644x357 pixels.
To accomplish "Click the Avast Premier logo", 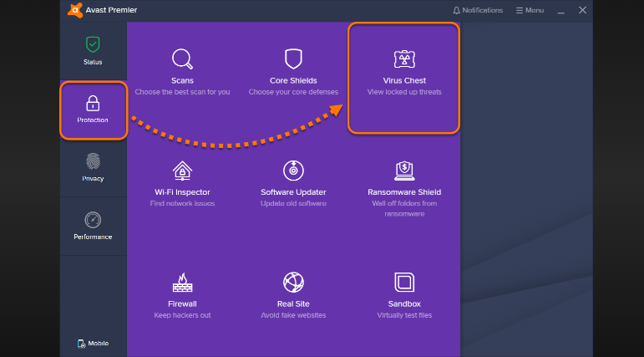I will click(x=76, y=10).
